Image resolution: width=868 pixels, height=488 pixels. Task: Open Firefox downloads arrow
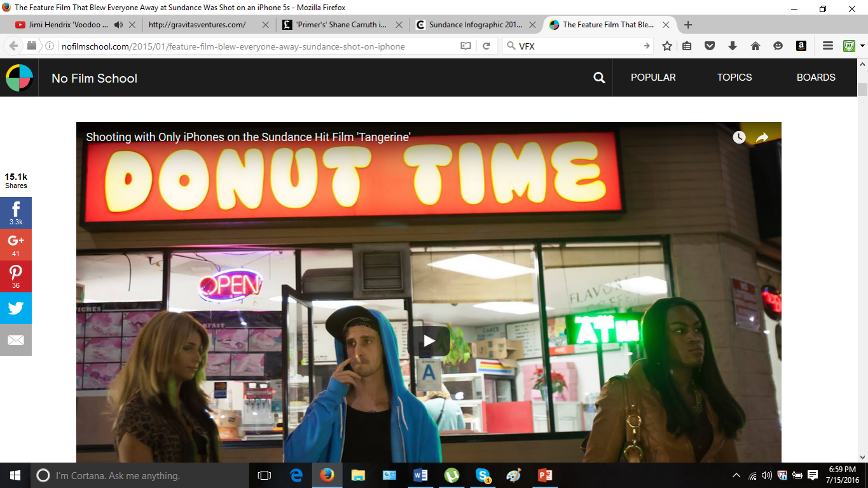pos(733,46)
